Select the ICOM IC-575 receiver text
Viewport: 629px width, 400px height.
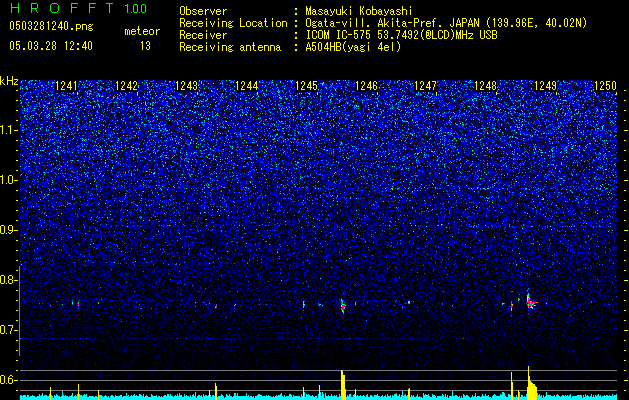[401, 35]
